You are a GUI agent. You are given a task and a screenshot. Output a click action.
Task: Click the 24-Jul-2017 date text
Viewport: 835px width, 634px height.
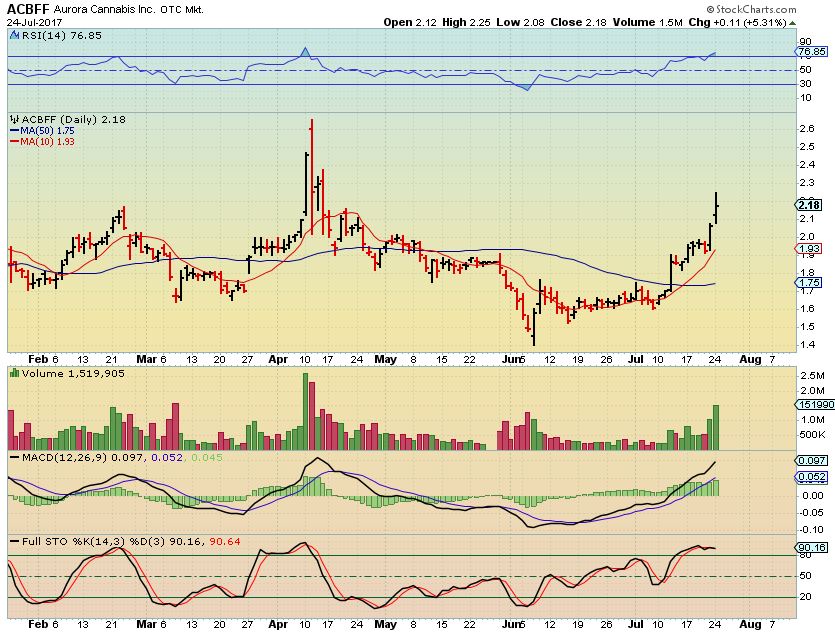click(34, 23)
